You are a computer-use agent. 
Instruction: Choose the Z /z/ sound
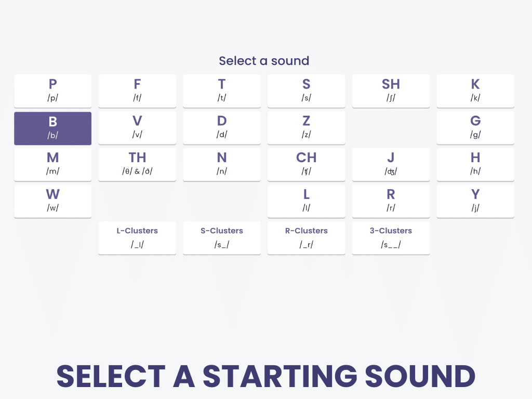tap(306, 128)
